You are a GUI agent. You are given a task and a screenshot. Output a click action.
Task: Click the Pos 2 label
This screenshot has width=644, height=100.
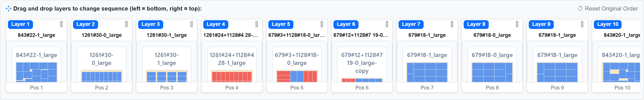101,87
